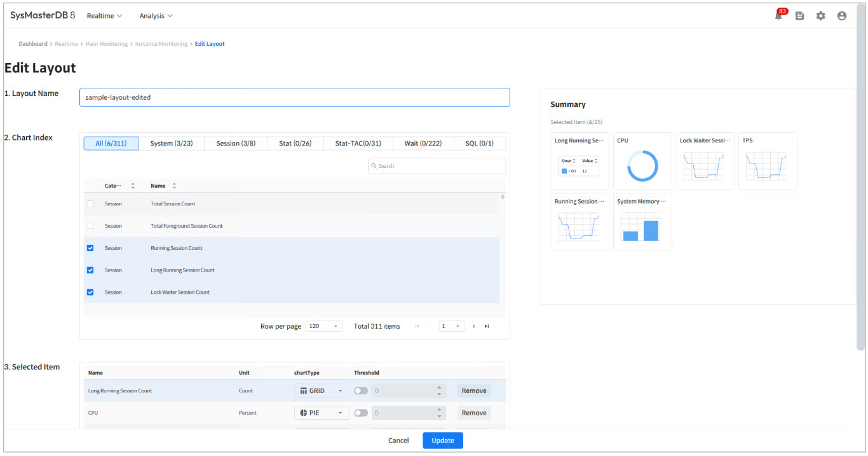Open the PIE chart type dropdown

(322, 413)
